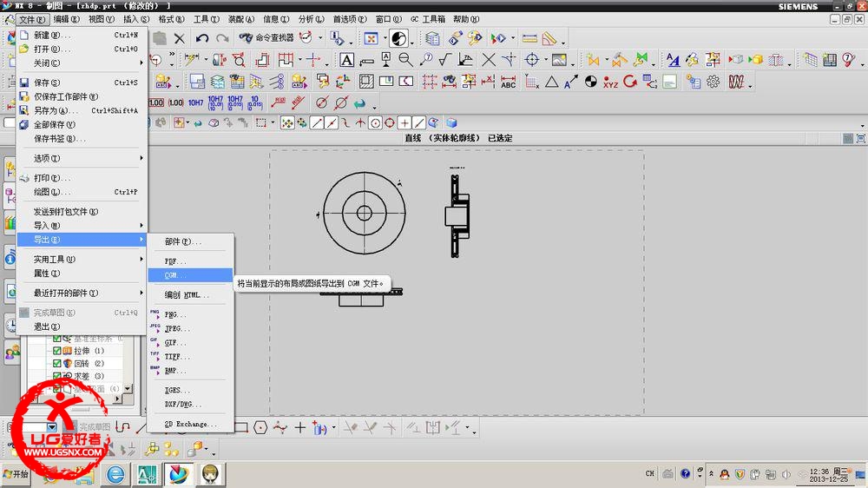This screenshot has height=488, width=868.
Task: Expand the 选项 (Options) submenu
Action: (x=82, y=158)
